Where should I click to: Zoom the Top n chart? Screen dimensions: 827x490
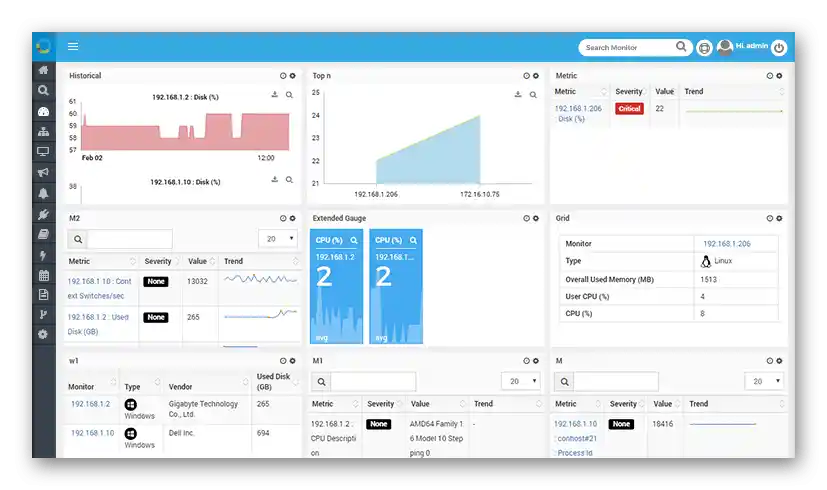coord(533,95)
